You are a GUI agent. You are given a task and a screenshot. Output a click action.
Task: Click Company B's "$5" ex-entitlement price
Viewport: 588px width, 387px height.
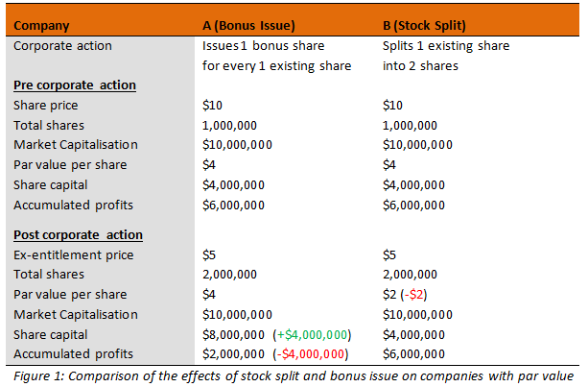coord(390,255)
